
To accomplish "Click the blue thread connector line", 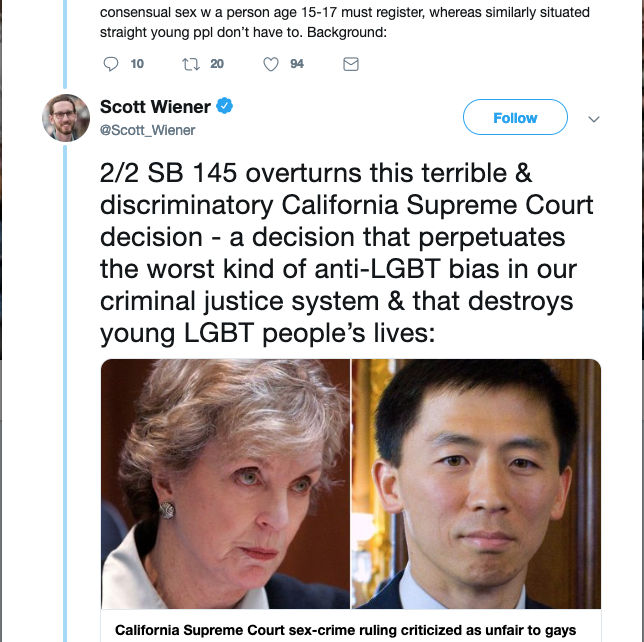I will point(65,392).
